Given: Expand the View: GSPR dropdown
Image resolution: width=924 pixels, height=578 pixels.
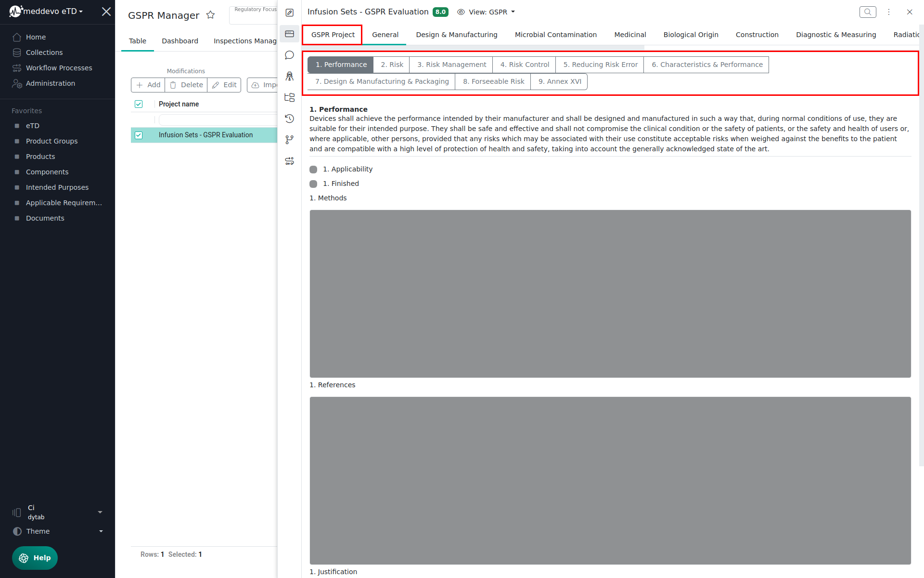Looking at the screenshot, I should (x=486, y=12).
